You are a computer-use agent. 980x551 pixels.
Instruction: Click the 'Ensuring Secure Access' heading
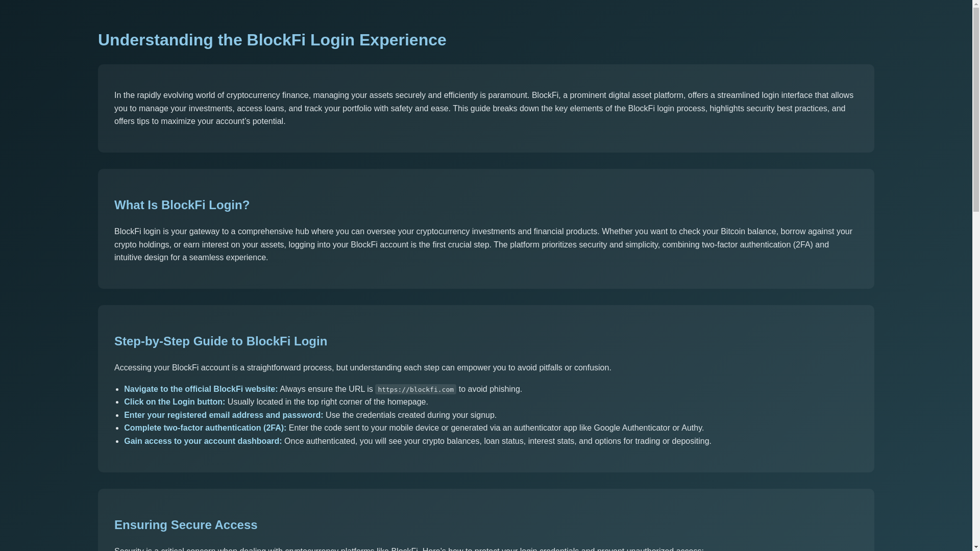tap(186, 524)
